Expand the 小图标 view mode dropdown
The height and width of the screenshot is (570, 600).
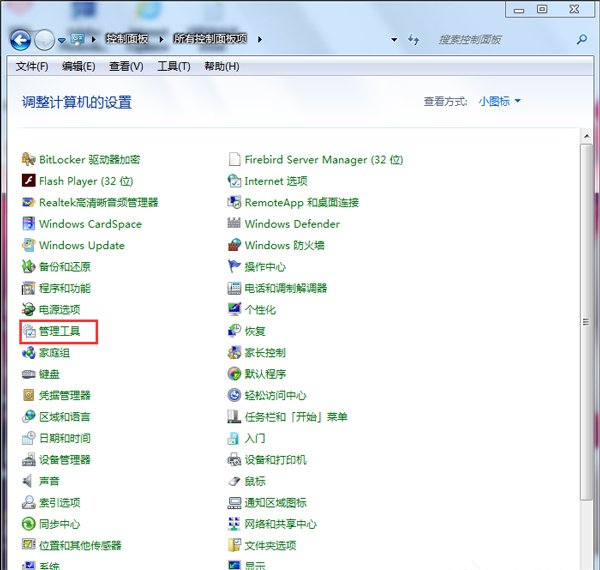[499, 101]
